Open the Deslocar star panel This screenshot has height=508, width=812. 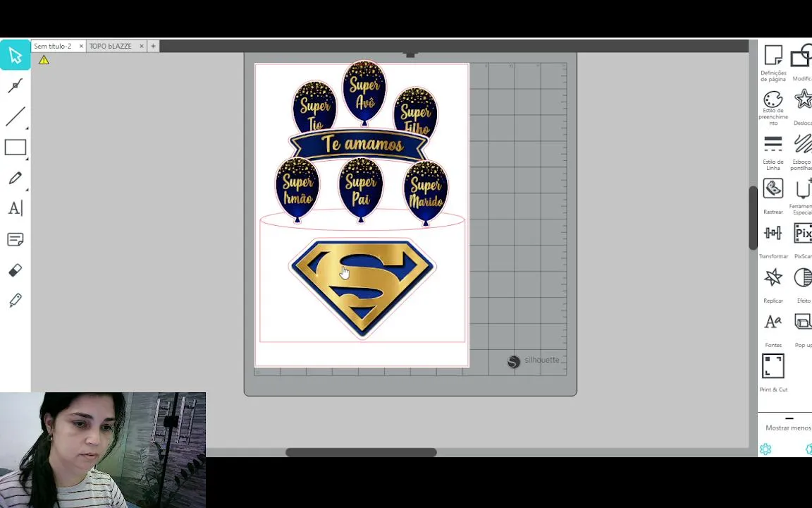click(x=803, y=108)
